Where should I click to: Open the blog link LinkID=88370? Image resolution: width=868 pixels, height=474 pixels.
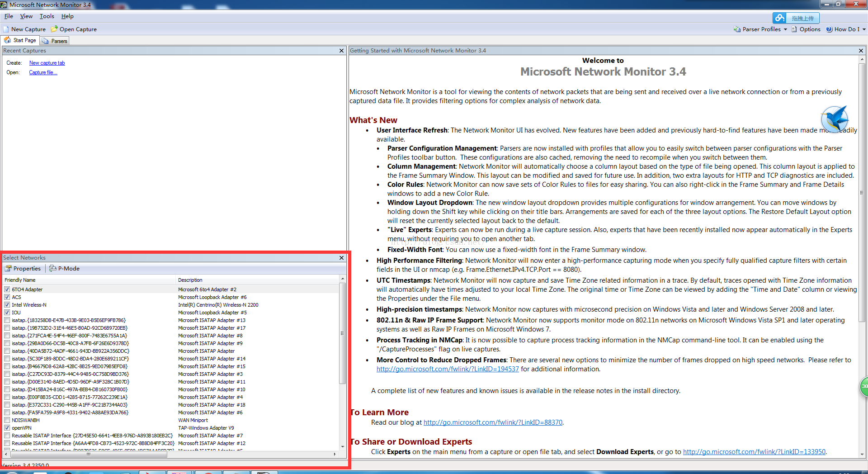point(493,422)
